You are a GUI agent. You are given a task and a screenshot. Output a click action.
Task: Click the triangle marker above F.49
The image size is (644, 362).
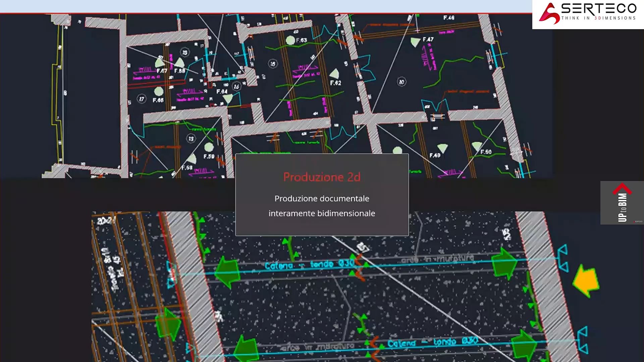pyautogui.click(x=442, y=148)
